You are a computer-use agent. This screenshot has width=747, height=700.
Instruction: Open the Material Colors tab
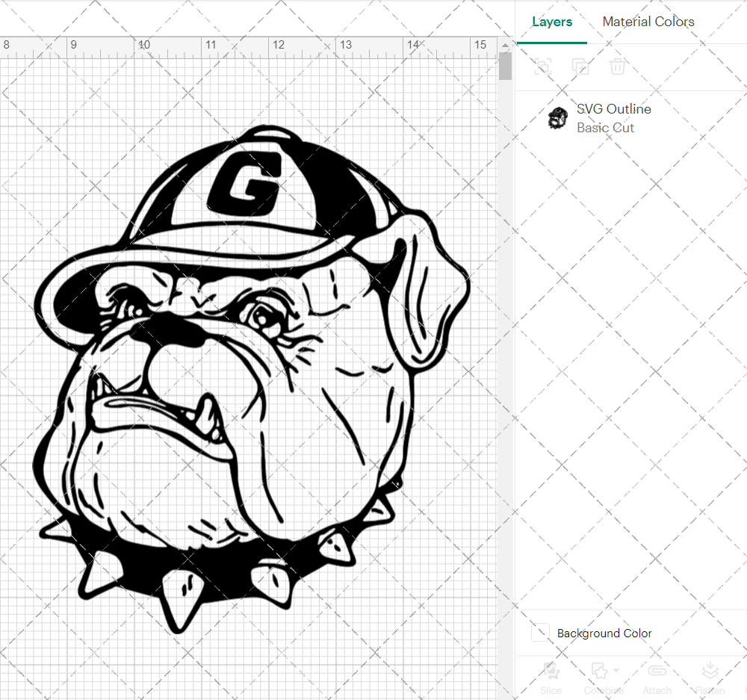pyautogui.click(x=648, y=22)
